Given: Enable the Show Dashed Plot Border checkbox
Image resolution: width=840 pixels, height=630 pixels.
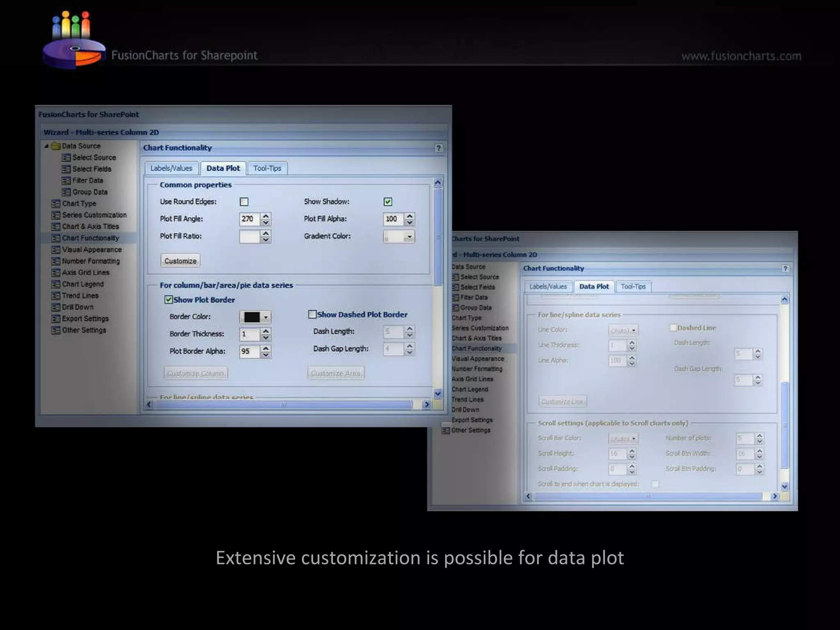Looking at the screenshot, I should click(312, 314).
